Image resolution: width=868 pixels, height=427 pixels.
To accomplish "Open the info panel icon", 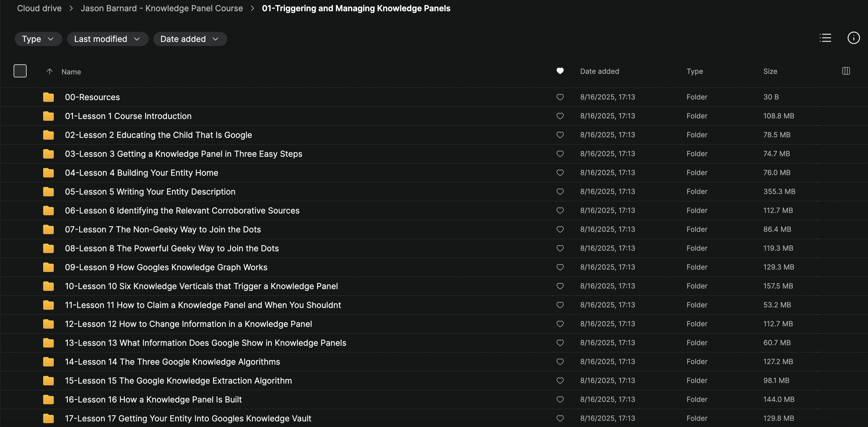I will click(853, 38).
